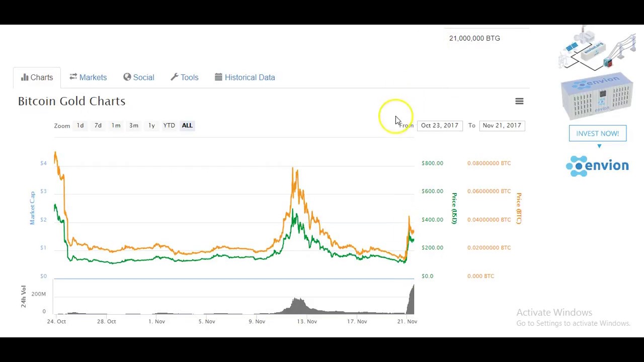Set chart zoom to 3m
Viewport: 644px width, 362px height.
[x=134, y=125]
